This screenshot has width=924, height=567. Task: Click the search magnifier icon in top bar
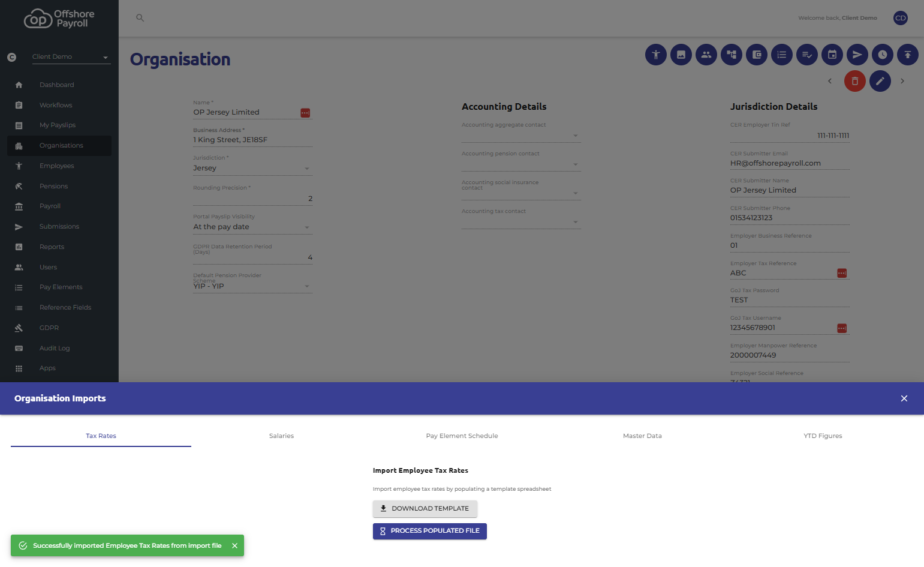tap(140, 18)
